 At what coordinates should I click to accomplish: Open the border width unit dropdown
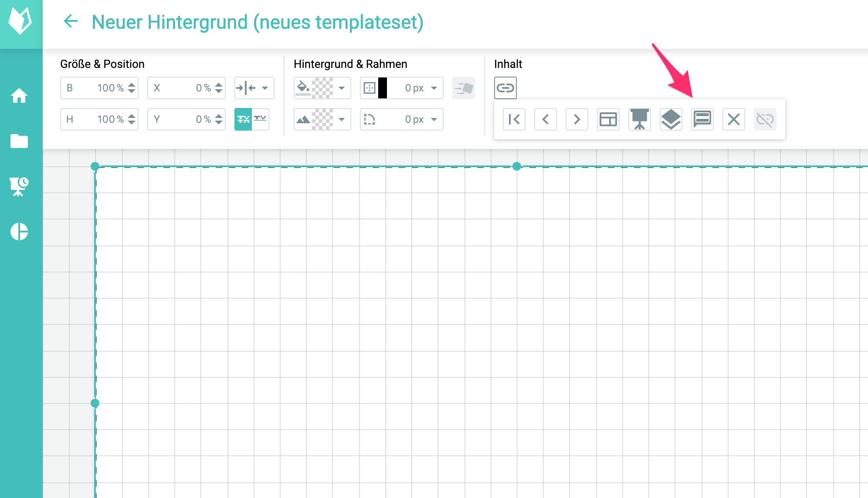coord(434,88)
